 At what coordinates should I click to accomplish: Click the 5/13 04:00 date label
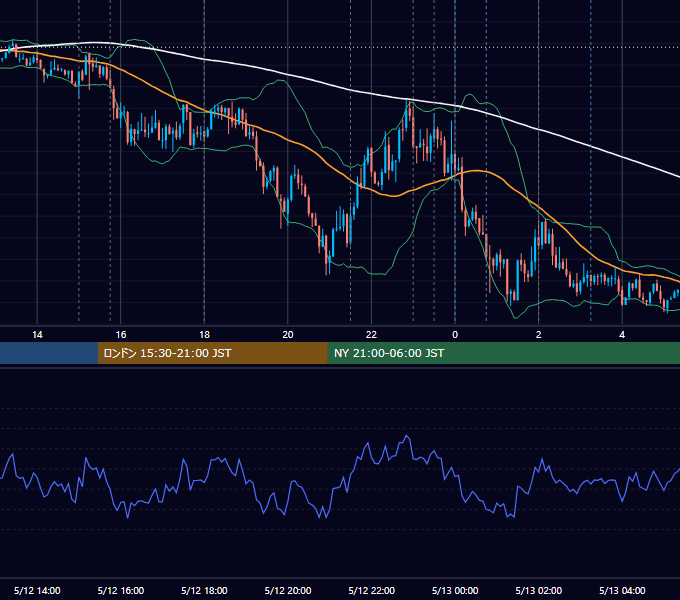[x=622, y=590]
